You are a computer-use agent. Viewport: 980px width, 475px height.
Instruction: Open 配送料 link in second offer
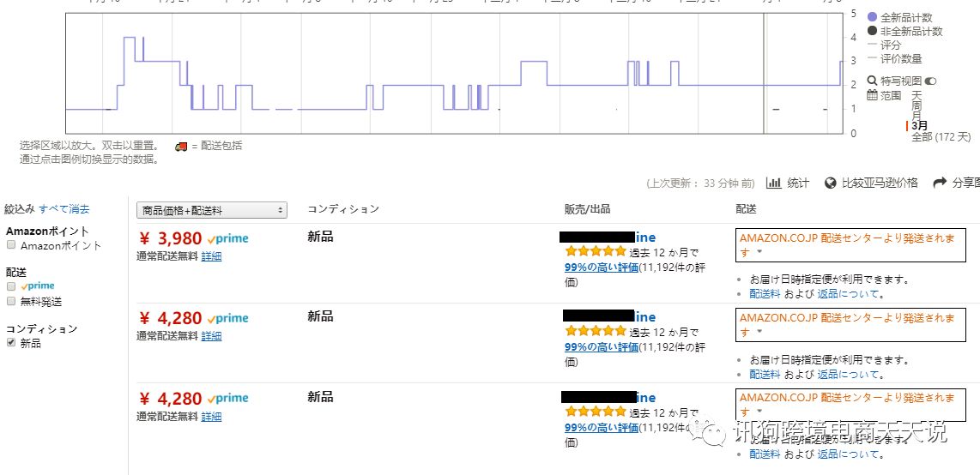click(765, 375)
